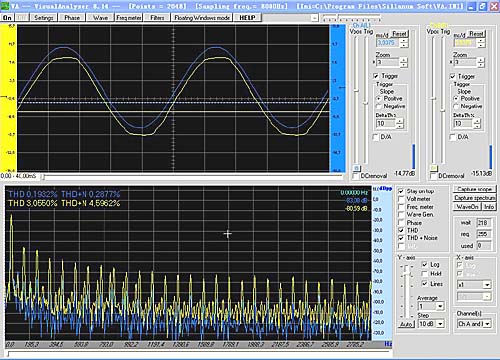Click the Auto Y-axis button
Screen dimensions: 500x360
[x=406, y=324]
